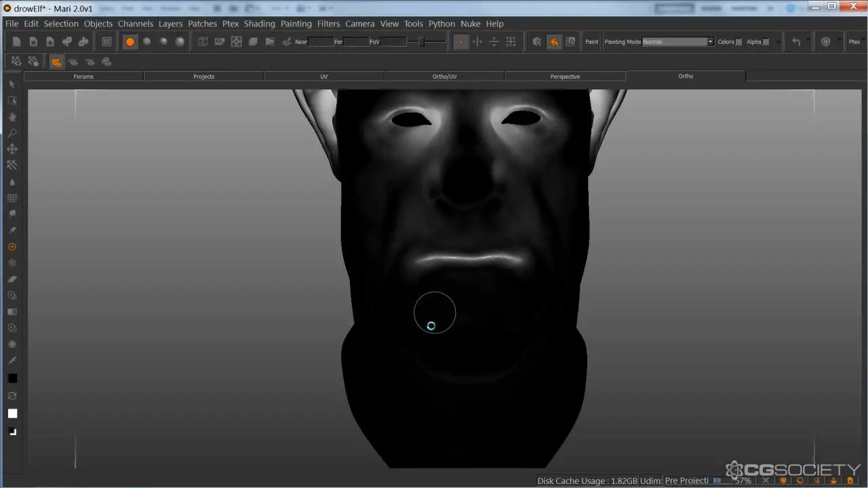Choose the eyedropper color picker tool
Viewport: 868px width, 488px height.
point(12,361)
